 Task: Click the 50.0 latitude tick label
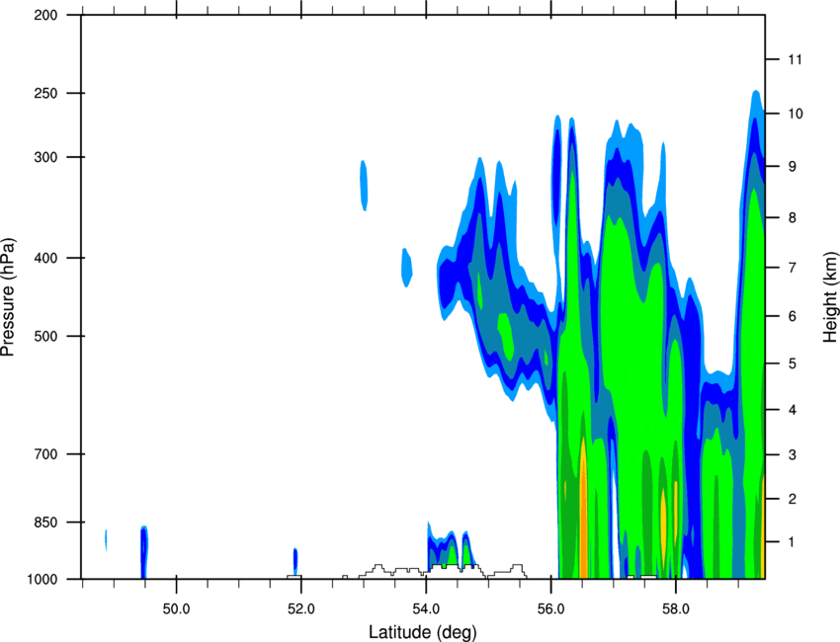tap(176, 609)
